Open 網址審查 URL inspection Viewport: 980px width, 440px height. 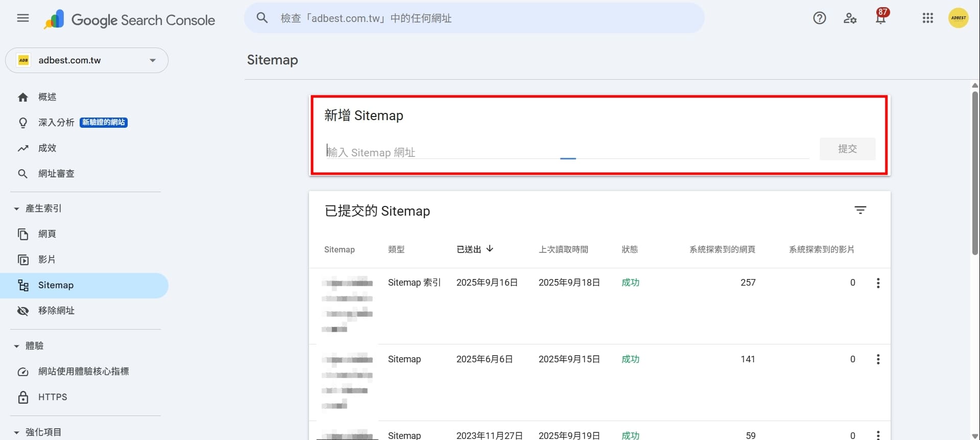[x=56, y=174]
